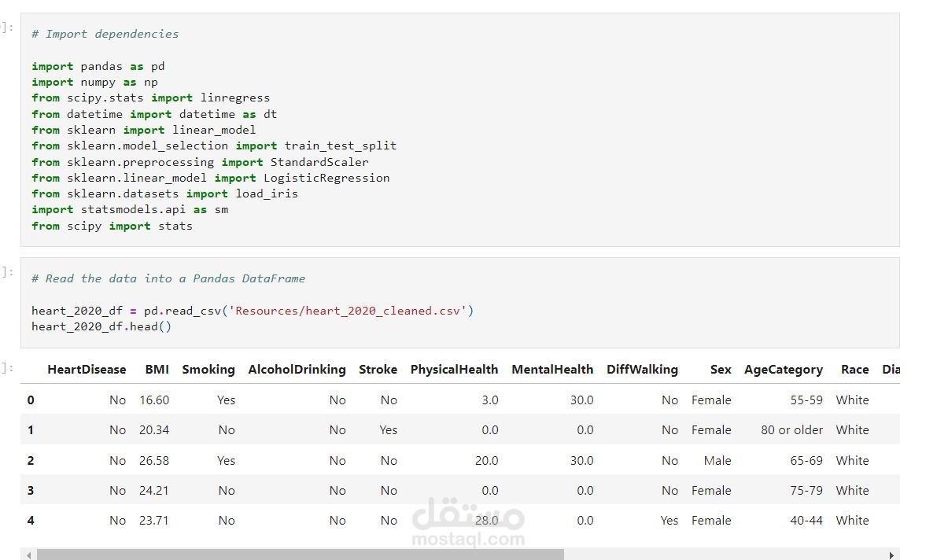
Task: Click the '# Import dependencies' comment
Action: point(105,34)
